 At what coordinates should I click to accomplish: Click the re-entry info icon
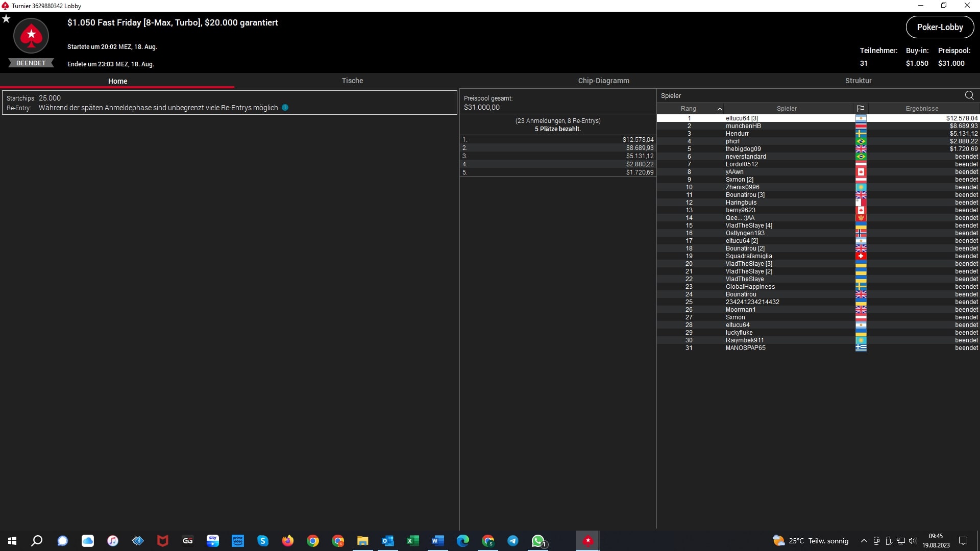[x=285, y=108]
